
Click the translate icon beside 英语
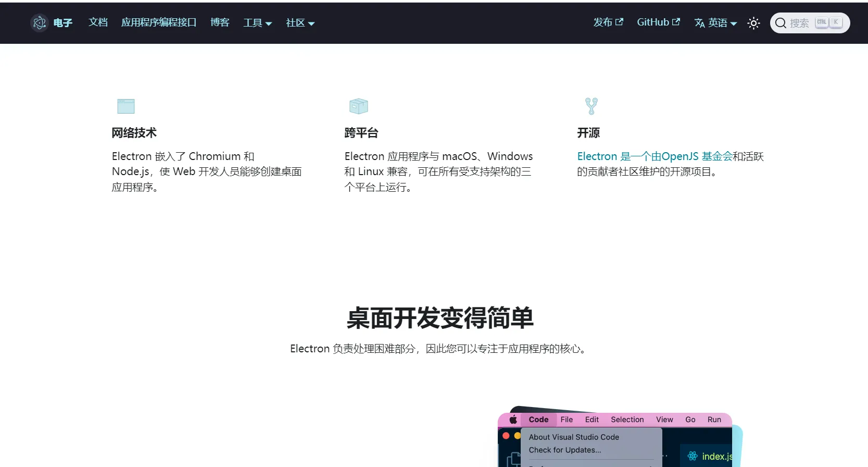699,23
